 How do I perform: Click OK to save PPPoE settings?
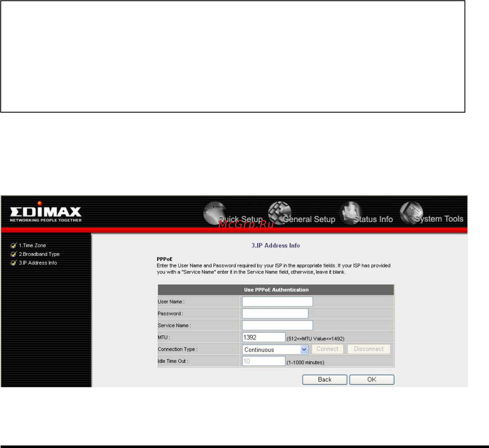tap(372, 380)
